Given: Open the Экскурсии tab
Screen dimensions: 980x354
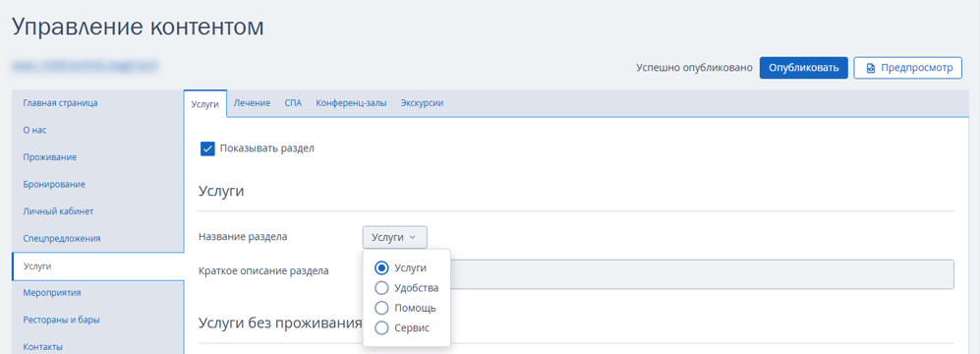Looking at the screenshot, I should pyautogui.click(x=422, y=103).
